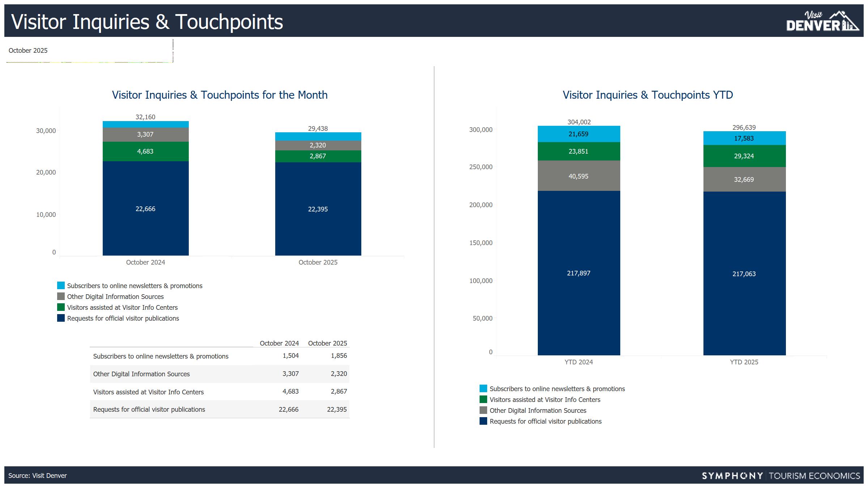Open the October 2025 month filter dropdown
Screen dimensions: 868x488
(89, 51)
